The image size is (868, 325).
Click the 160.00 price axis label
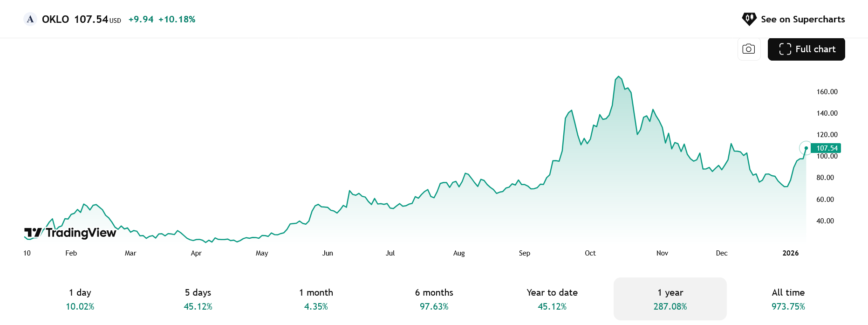coord(827,92)
